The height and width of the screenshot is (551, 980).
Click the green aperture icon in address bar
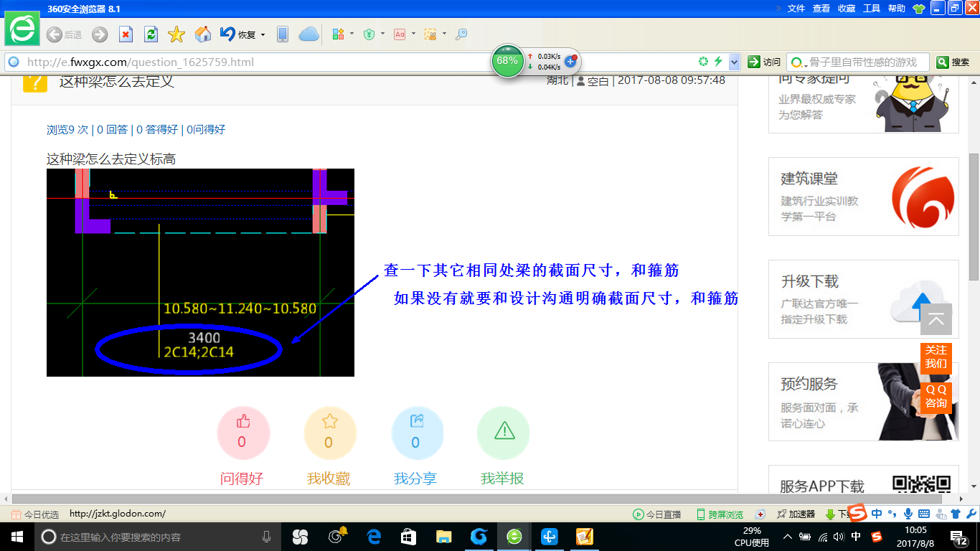click(704, 62)
